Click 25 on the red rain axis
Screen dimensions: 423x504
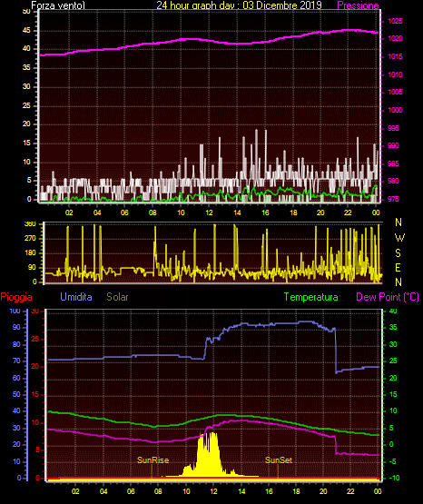(35, 339)
